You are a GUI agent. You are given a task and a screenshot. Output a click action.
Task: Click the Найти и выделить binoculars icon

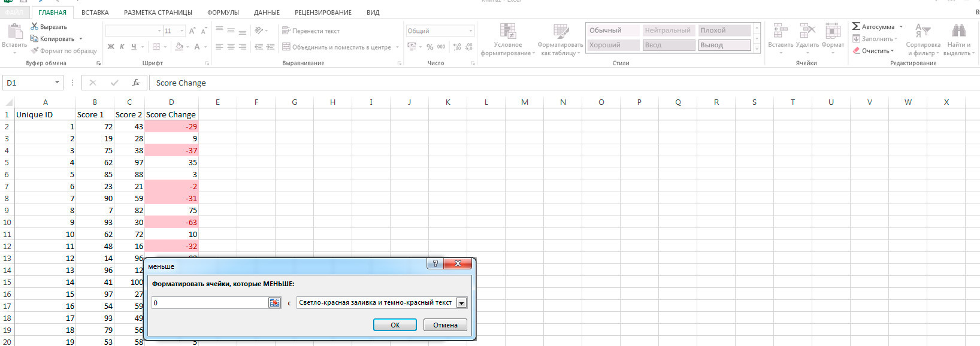(x=958, y=31)
